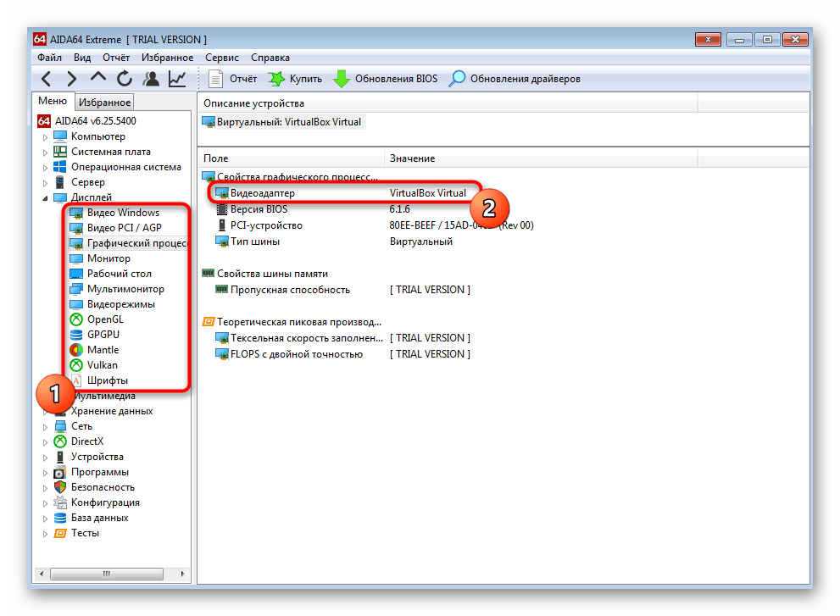Screen dimensions: 840x616
Task: Click the Купить toolbar button
Action: 295,79
